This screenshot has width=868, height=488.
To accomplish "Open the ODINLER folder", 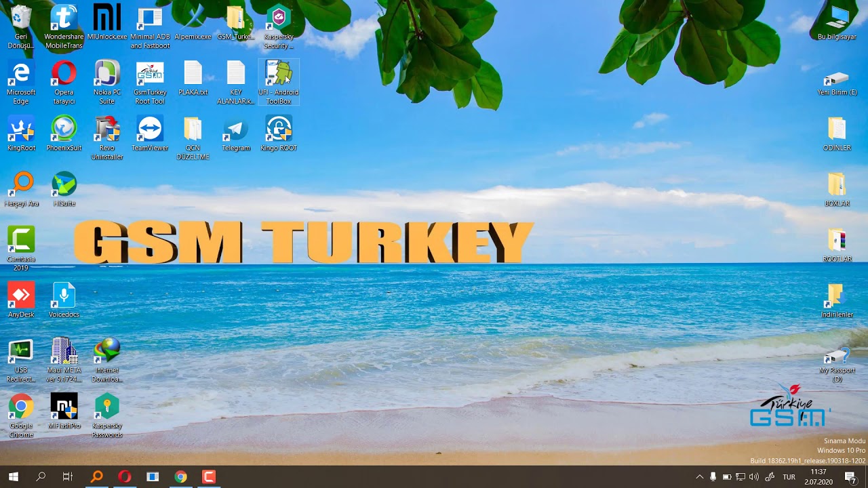I will (837, 134).
